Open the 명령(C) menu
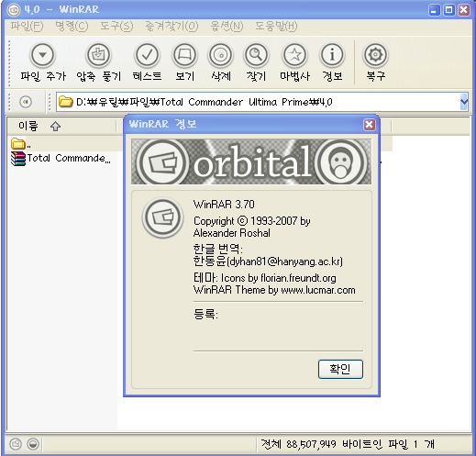Viewport: 476px width, 456px height. pos(72,27)
